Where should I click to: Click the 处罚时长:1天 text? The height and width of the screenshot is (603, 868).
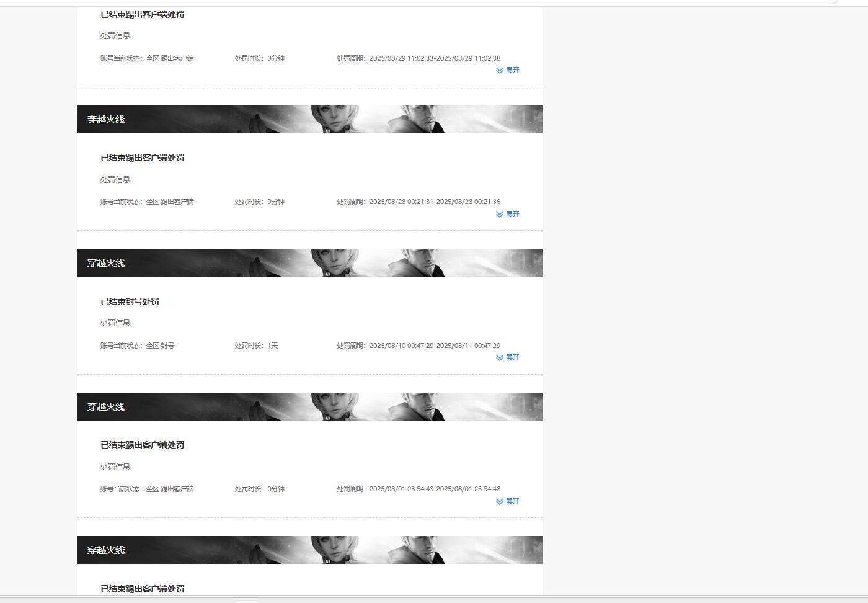[256, 346]
